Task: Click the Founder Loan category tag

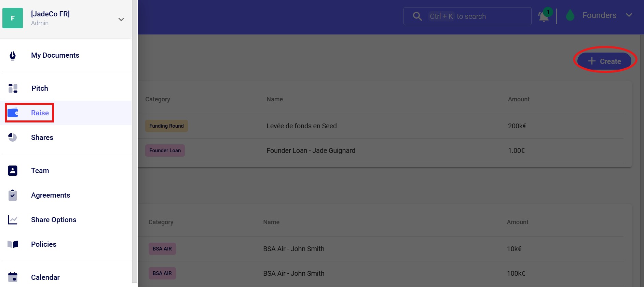Action: [x=165, y=150]
